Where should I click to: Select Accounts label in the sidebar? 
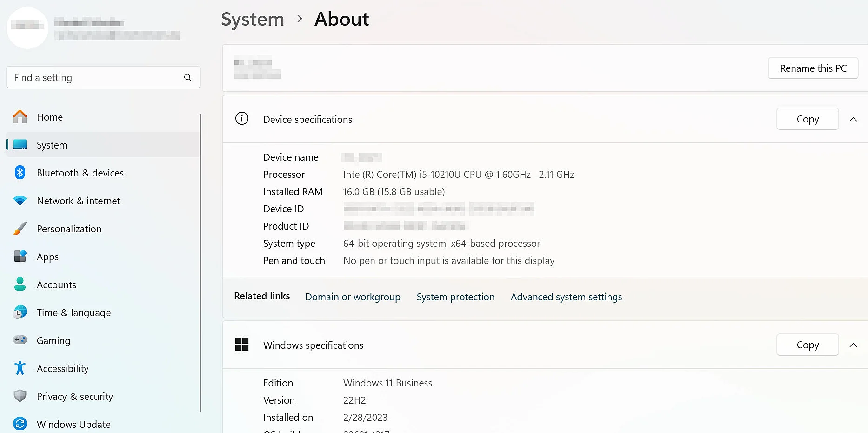(x=56, y=285)
